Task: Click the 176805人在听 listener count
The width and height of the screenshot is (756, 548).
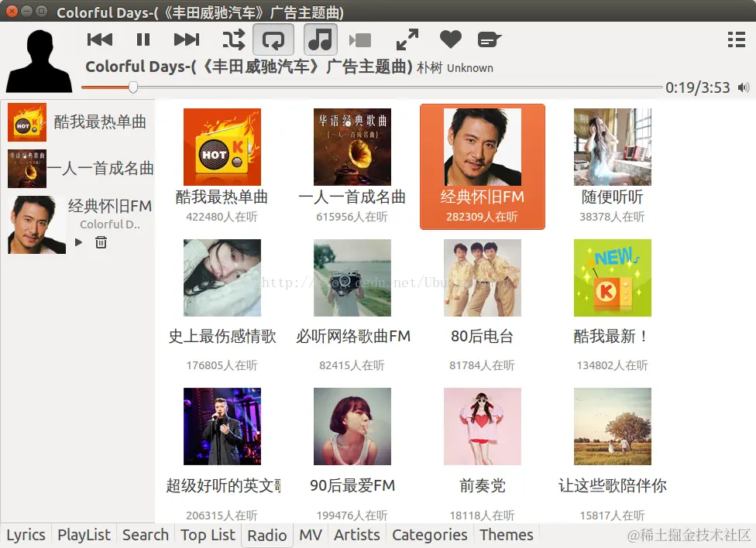Action: pyautogui.click(x=222, y=365)
